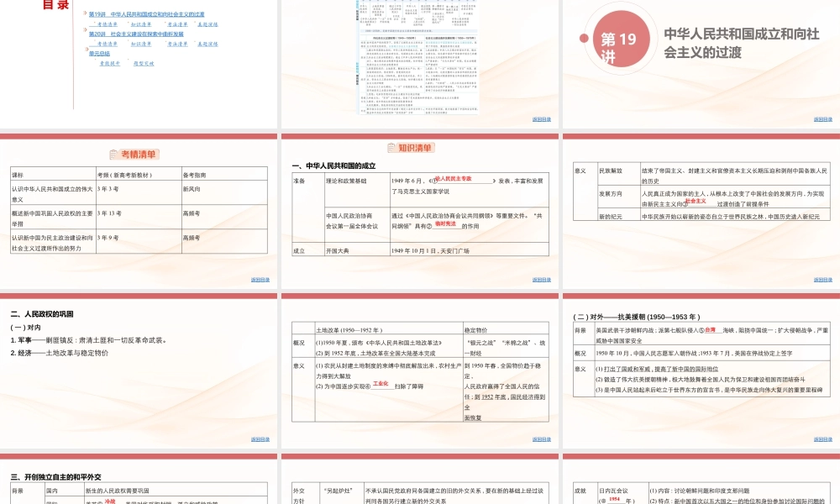This screenshot has width=840, height=504.
Task: Select the 目录 contents slide thumbnail
Action: tap(139, 64)
